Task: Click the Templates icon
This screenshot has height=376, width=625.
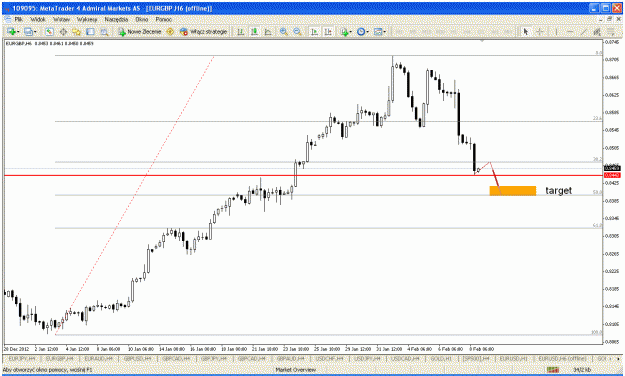Action: click(x=378, y=31)
